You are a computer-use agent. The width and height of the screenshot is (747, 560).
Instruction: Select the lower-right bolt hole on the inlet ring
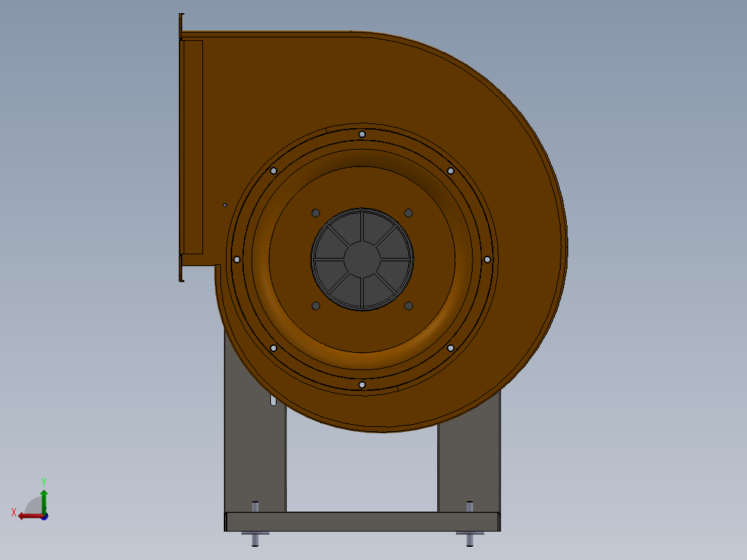450,348
